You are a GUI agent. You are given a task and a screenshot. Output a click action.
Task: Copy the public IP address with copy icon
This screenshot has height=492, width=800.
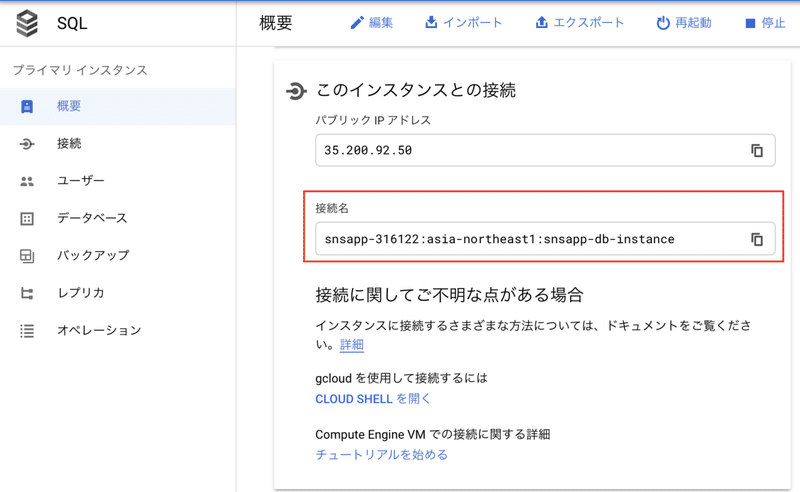point(757,151)
